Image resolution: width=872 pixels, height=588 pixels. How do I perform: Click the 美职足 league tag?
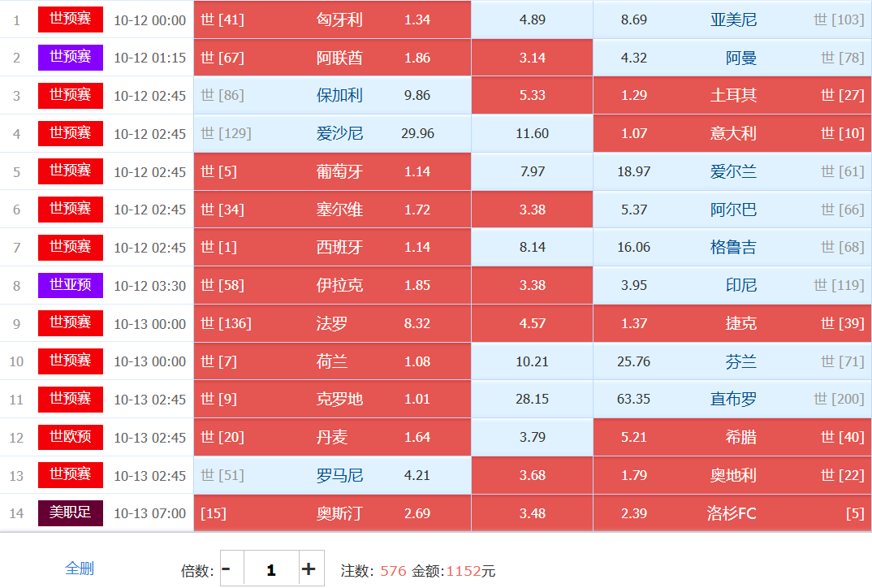tap(71, 513)
